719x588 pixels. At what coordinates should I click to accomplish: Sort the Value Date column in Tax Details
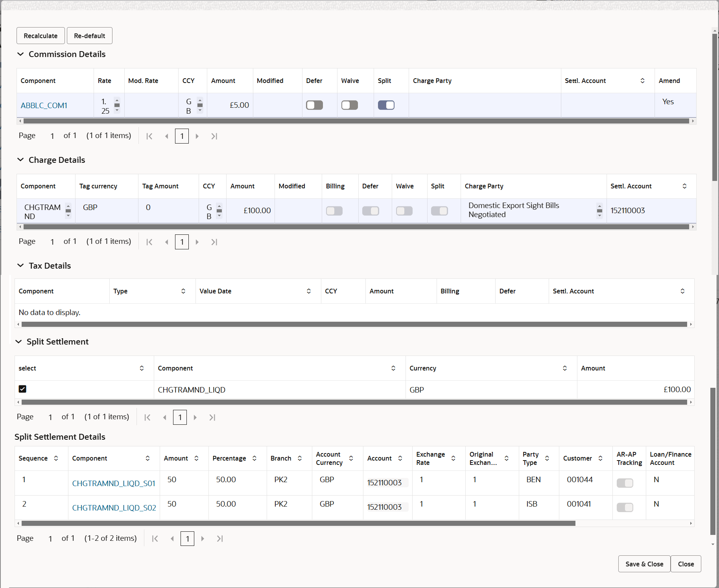tap(308, 291)
